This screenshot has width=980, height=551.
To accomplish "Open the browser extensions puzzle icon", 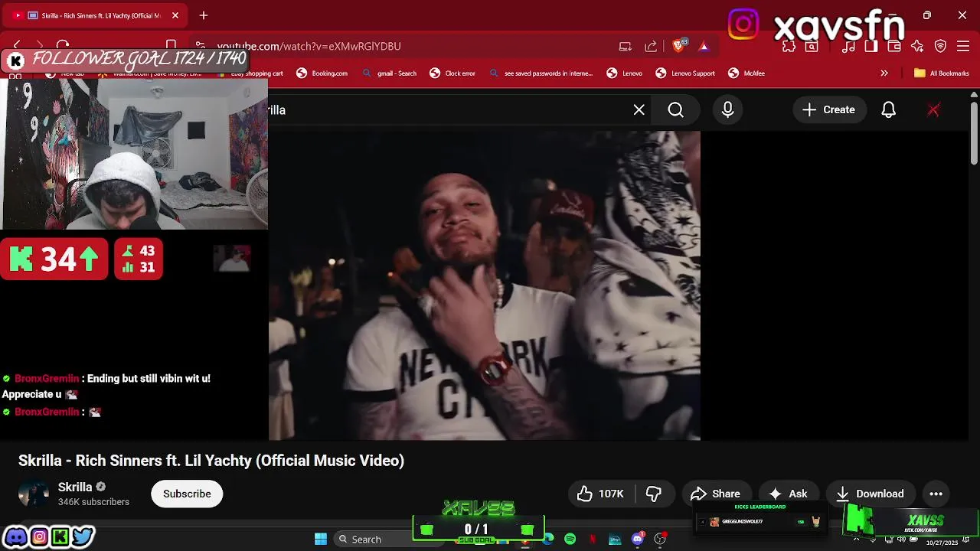I will (789, 46).
